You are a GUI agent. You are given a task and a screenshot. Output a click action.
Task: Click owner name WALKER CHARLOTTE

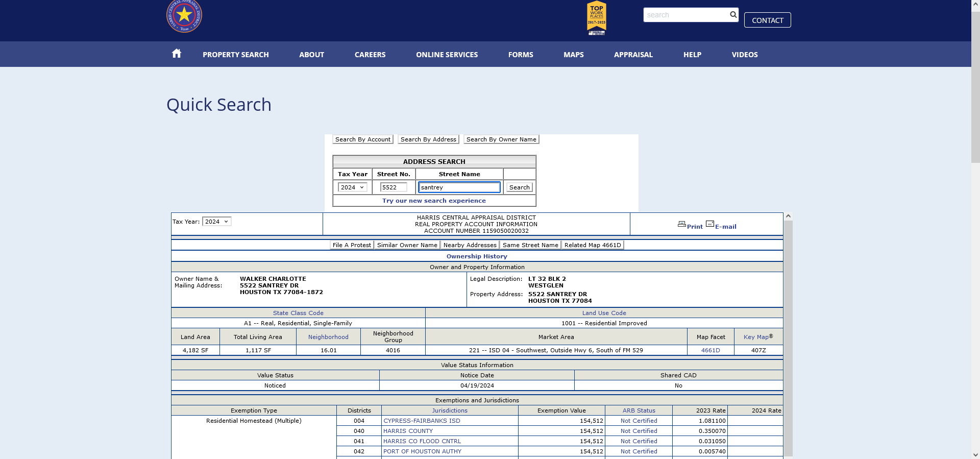[273, 279]
